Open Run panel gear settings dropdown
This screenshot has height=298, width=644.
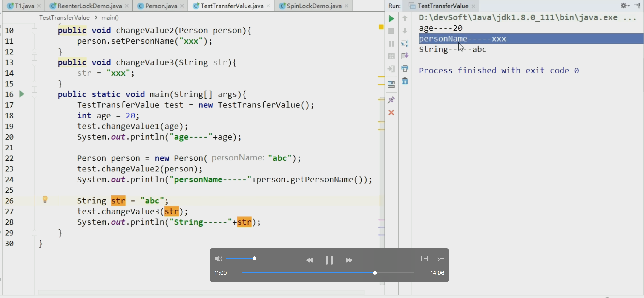point(624,6)
